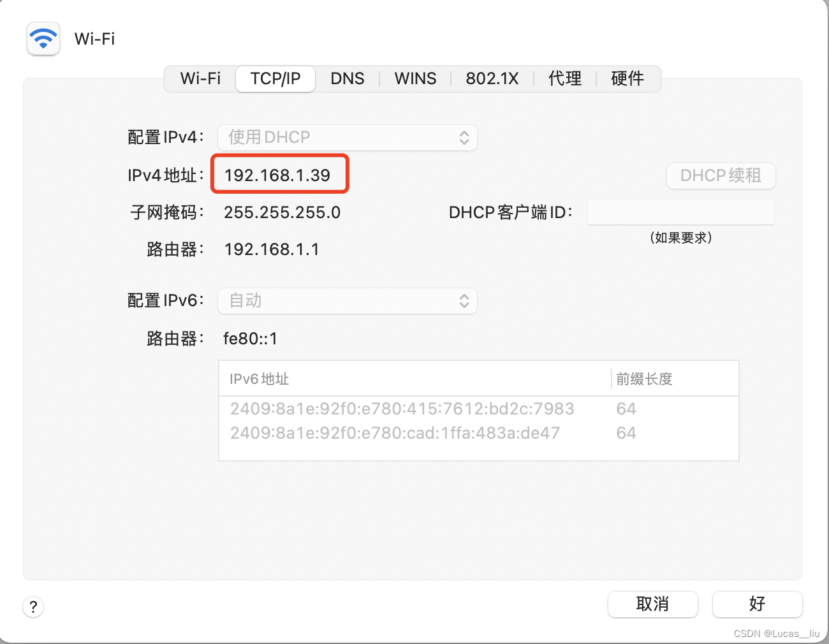Select the TCP/IP tab
The width and height of the screenshot is (829, 644).
point(275,78)
